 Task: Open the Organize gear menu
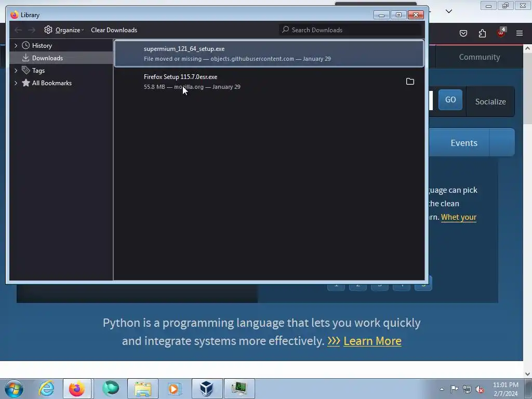pyautogui.click(x=64, y=30)
